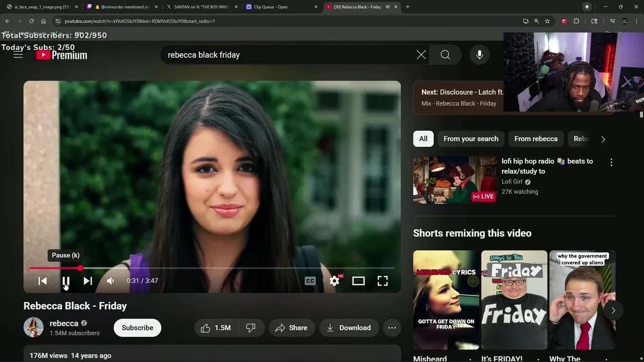Open more actions three-dot menu under video
644x362 pixels.
pos(392,328)
